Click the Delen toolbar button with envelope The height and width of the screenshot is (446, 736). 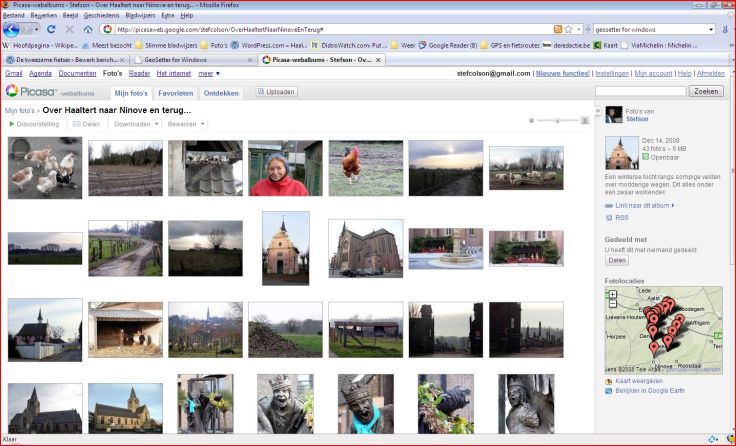point(86,124)
